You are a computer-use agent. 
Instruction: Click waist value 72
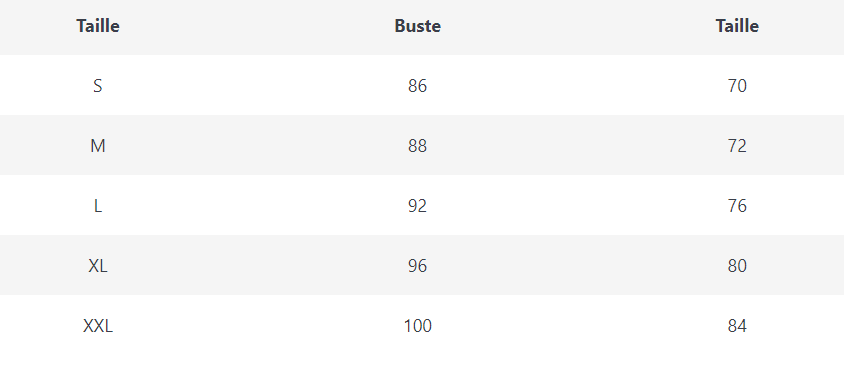click(x=737, y=146)
